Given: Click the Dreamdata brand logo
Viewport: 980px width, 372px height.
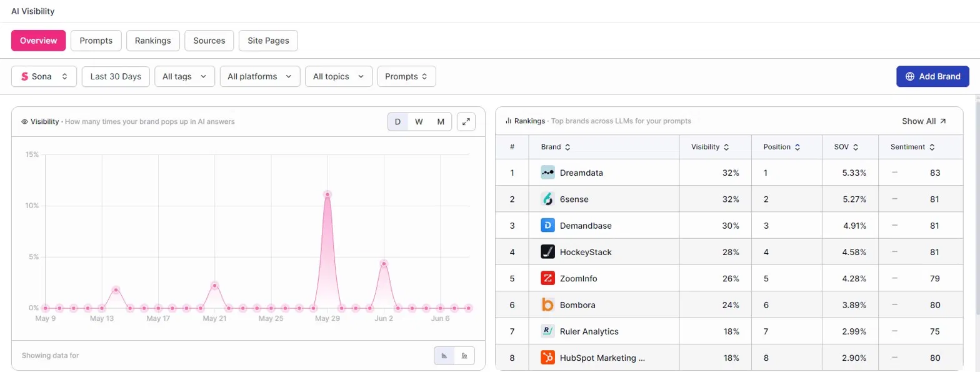Looking at the screenshot, I should (548, 173).
